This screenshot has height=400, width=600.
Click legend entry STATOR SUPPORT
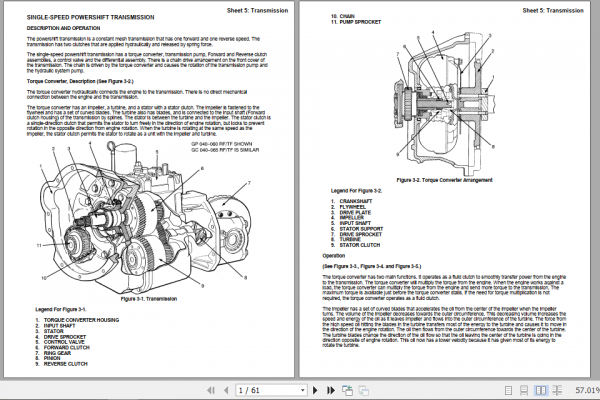tap(361, 229)
